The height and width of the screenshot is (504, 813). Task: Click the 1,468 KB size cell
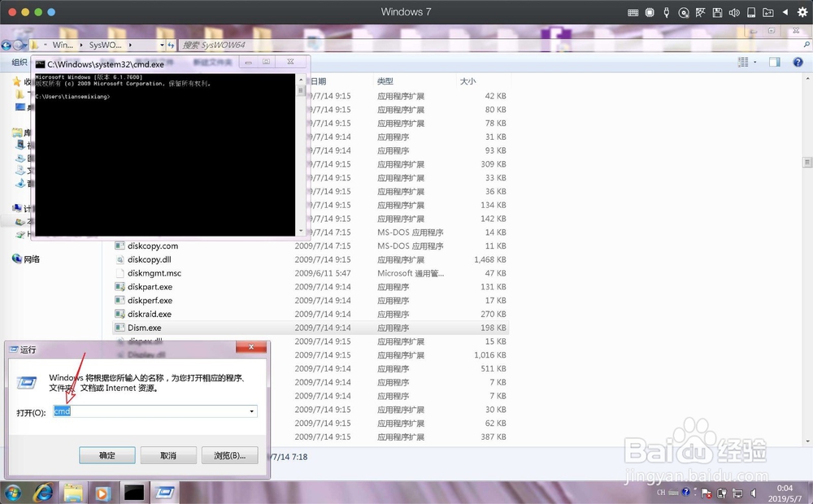(490, 259)
